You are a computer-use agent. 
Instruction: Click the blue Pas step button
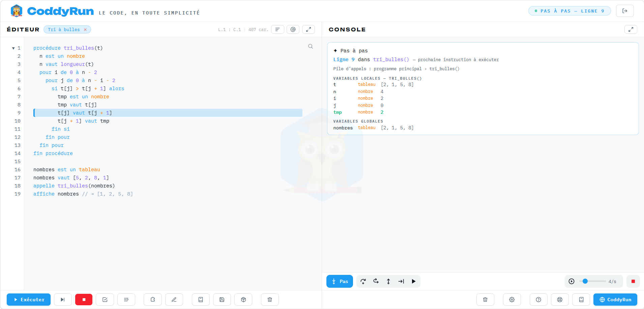click(x=340, y=281)
